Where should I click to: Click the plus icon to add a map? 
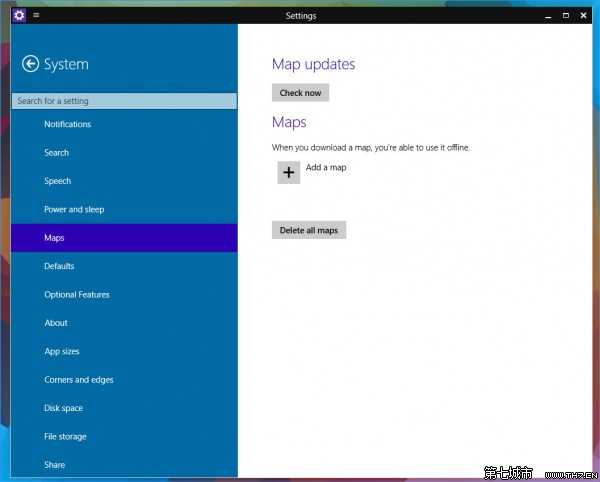click(289, 172)
